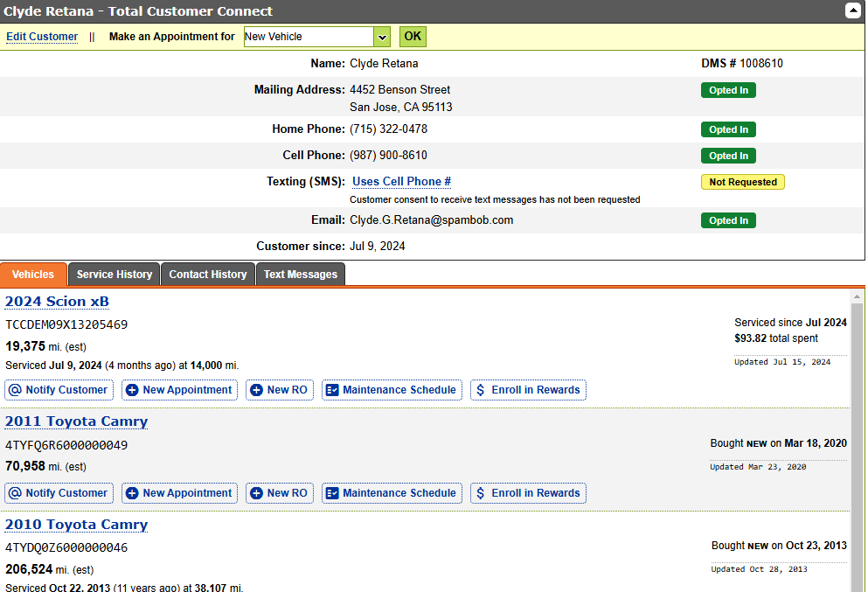
Task: Open the Make an Appointment vehicle dropdown
Action: 381,37
